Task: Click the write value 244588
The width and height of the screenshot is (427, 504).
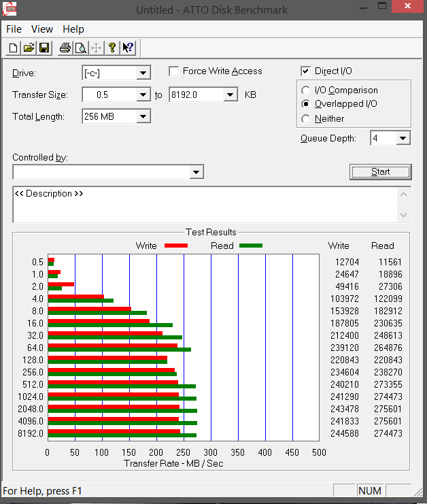Action: pyautogui.click(x=345, y=434)
